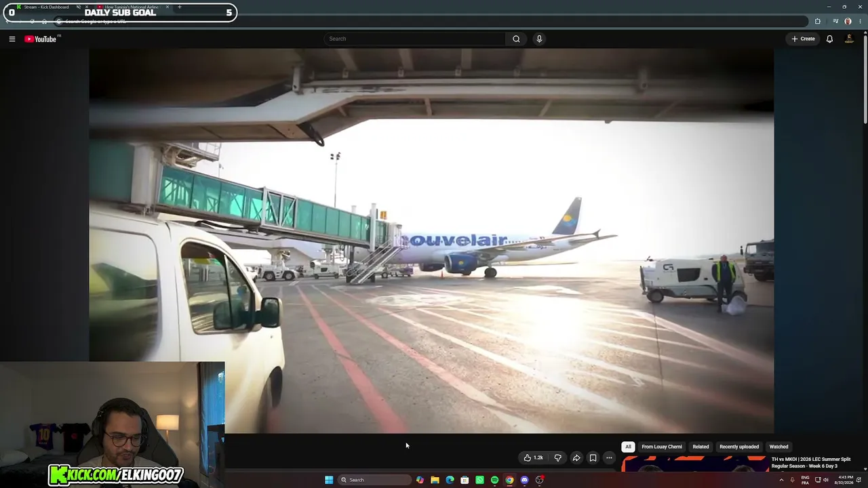This screenshot has width=868, height=488.
Task: Open the video's more actions menu
Action: click(609, 457)
